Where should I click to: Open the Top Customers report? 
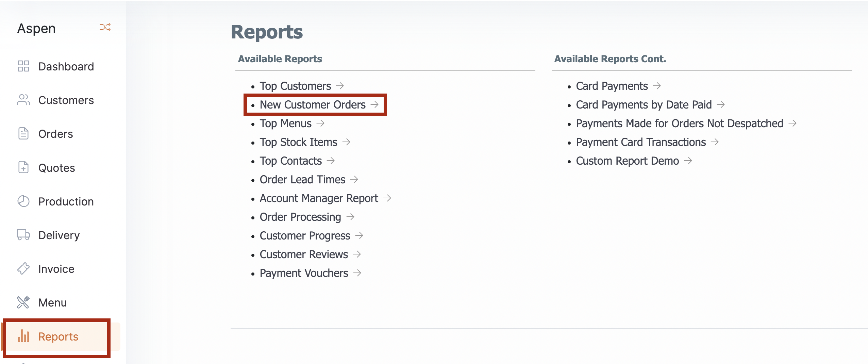(x=302, y=86)
